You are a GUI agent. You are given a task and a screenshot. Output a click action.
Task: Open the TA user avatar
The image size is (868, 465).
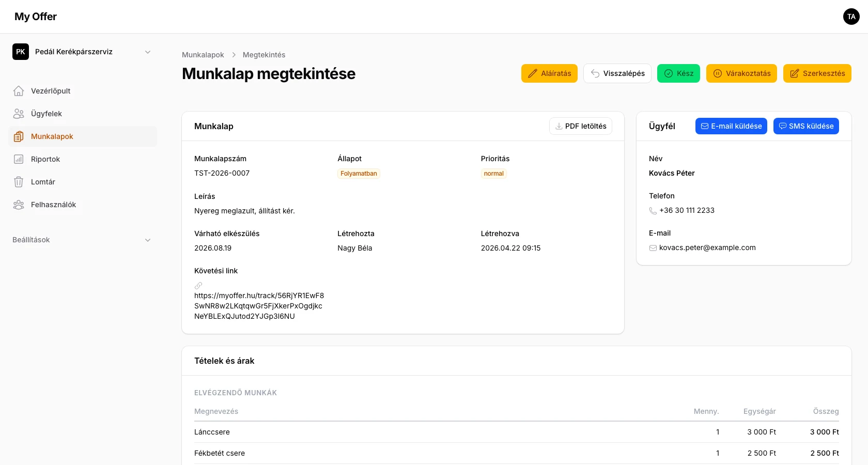coord(851,17)
